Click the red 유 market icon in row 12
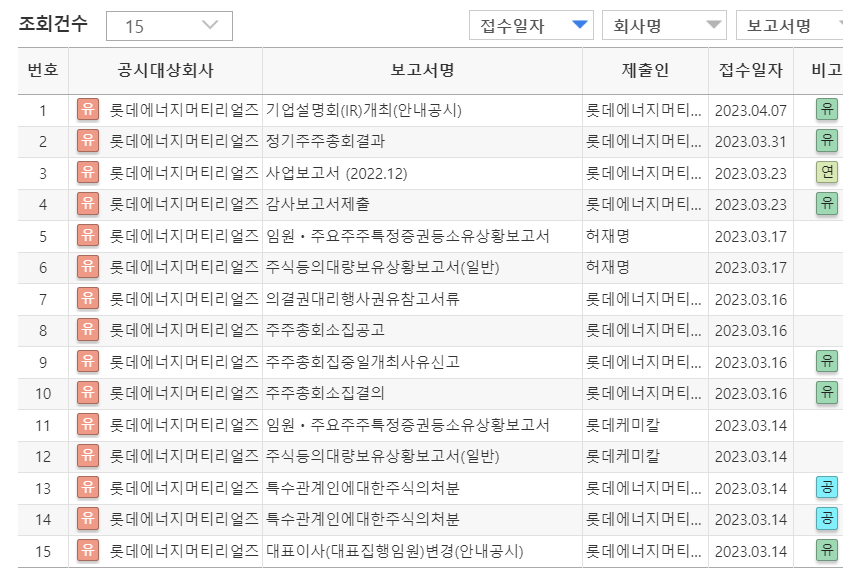Screen dimensions: 851x575 87,456
